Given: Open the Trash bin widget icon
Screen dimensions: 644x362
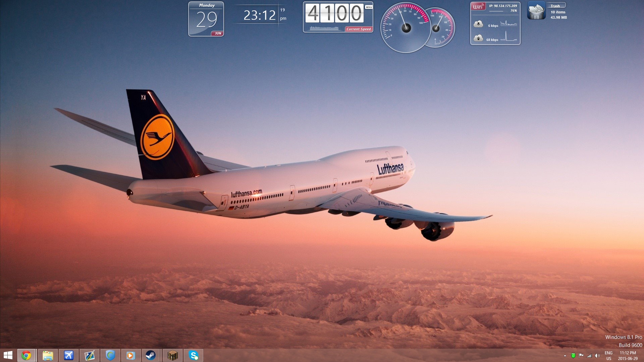Looking at the screenshot, I should (x=536, y=11).
